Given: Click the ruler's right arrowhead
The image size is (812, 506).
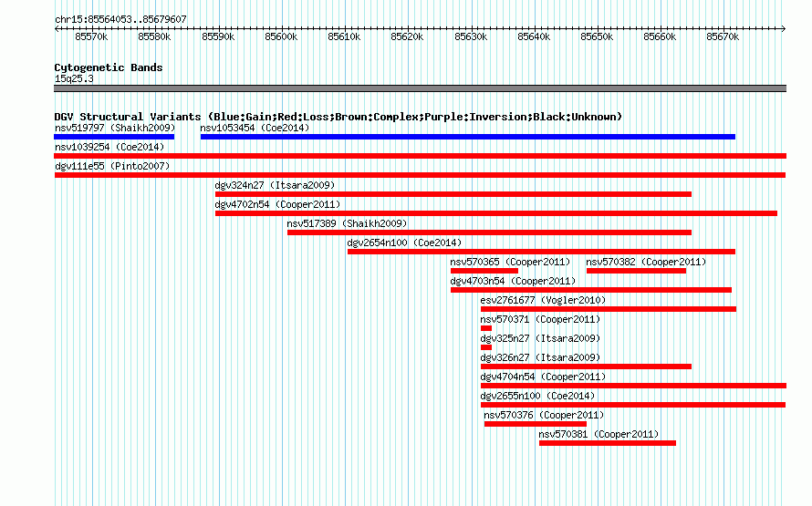Looking at the screenshot, I should pos(784,29).
